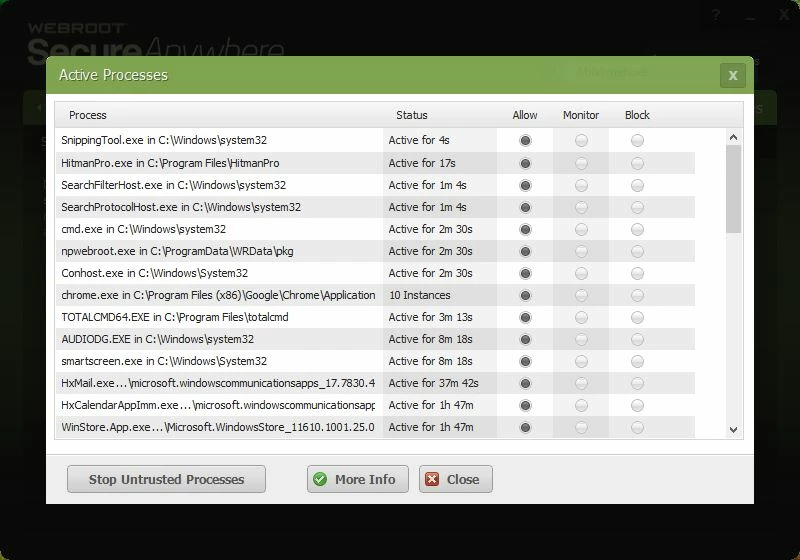Monitor the SearchFilterHost.exe process
Image resolution: width=800 pixels, height=560 pixels.
581,185
